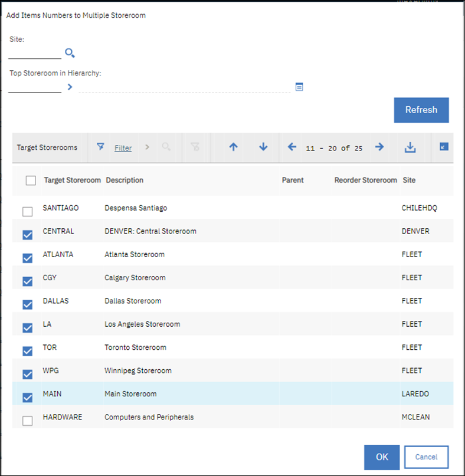Go to the previous page of storerooms
This screenshot has height=476, width=465.
(x=292, y=147)
